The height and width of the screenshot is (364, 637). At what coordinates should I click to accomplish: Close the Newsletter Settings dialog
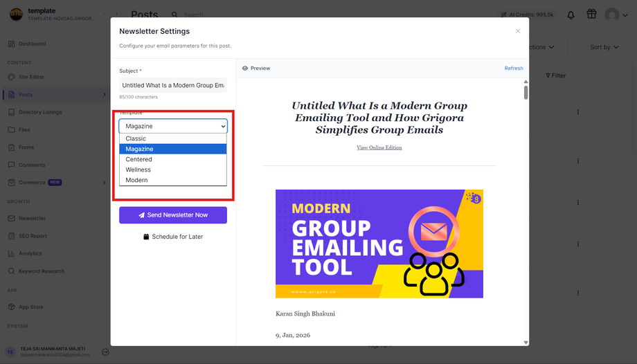pyautogui.click(x=518, y=31)
